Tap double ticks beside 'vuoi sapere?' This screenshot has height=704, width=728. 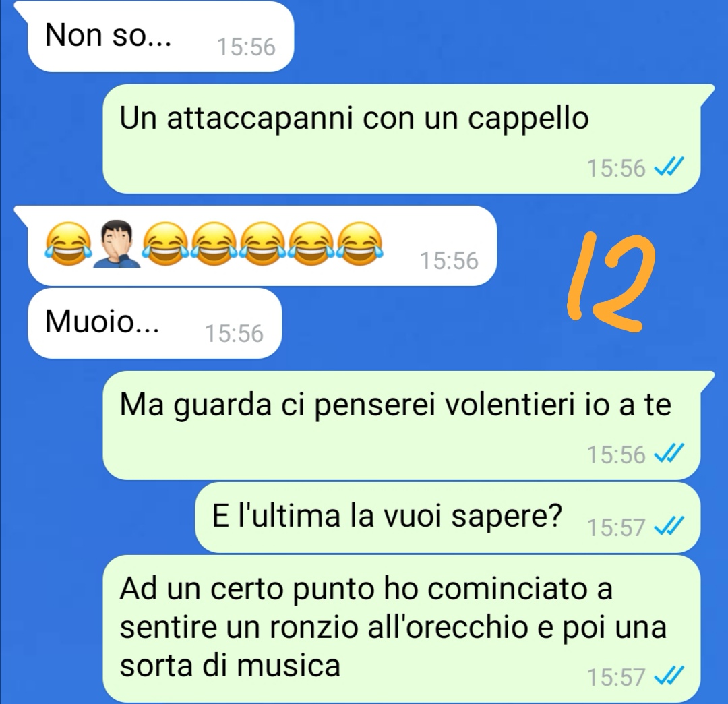point(669,526)
